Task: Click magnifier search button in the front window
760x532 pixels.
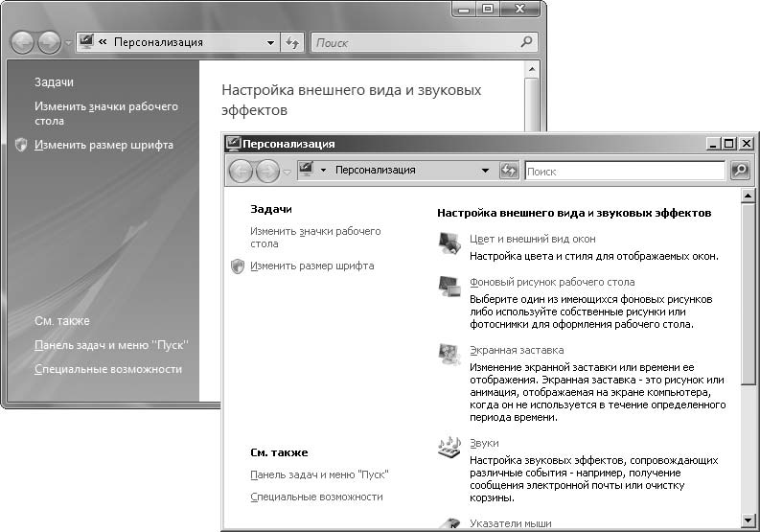Action: pos(740,171)
